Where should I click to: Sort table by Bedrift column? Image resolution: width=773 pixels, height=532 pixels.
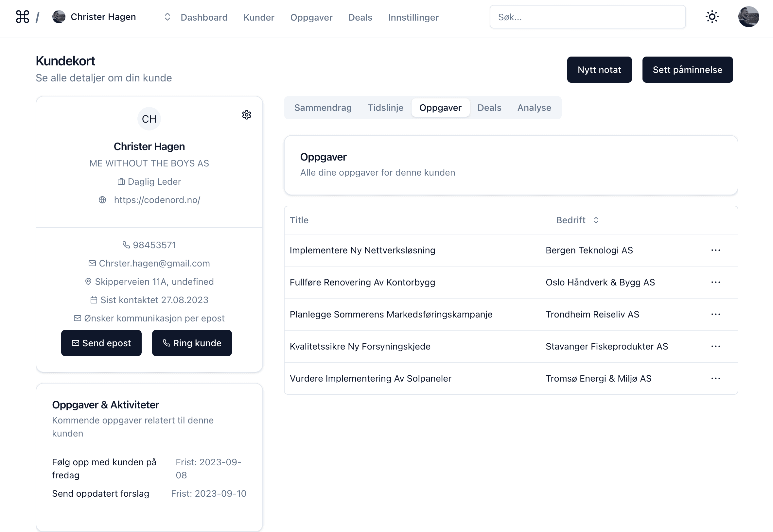coord(577,220)
